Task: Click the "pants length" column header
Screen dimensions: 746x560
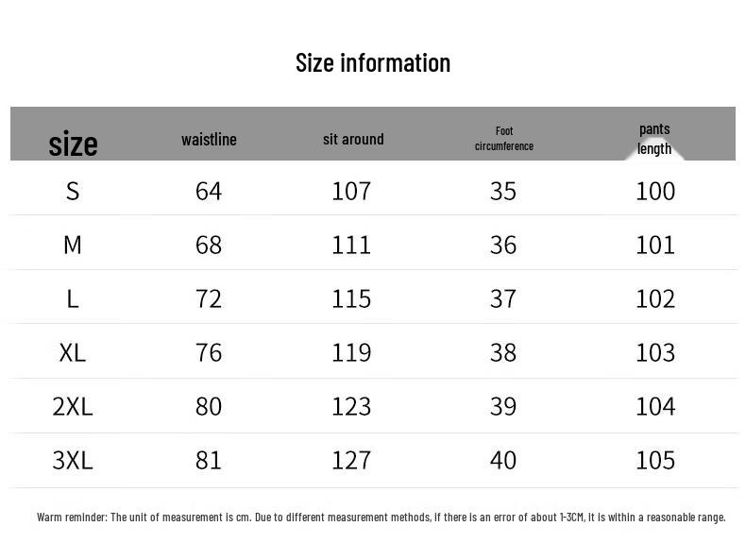Action: [x=653, y=139]
